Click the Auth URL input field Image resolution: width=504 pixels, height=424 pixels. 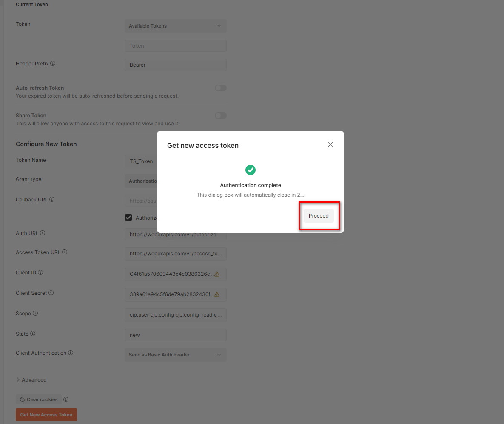tap(176, 235)
